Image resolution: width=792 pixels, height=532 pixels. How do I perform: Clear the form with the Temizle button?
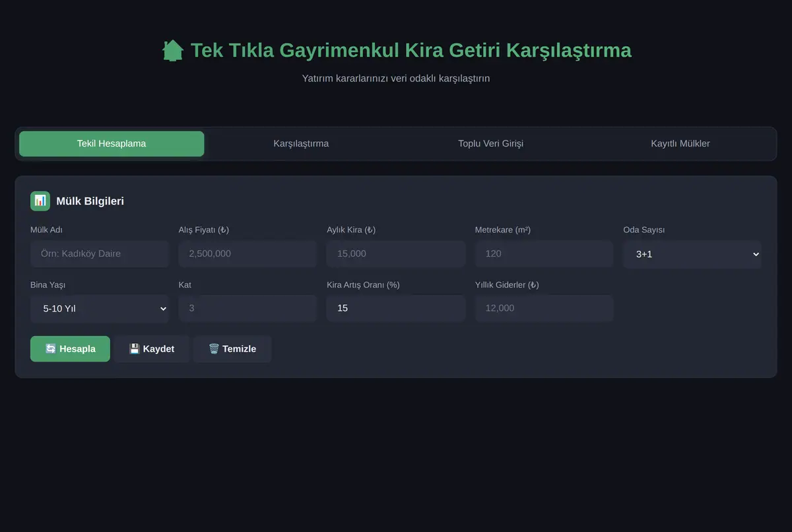[232, 349]
